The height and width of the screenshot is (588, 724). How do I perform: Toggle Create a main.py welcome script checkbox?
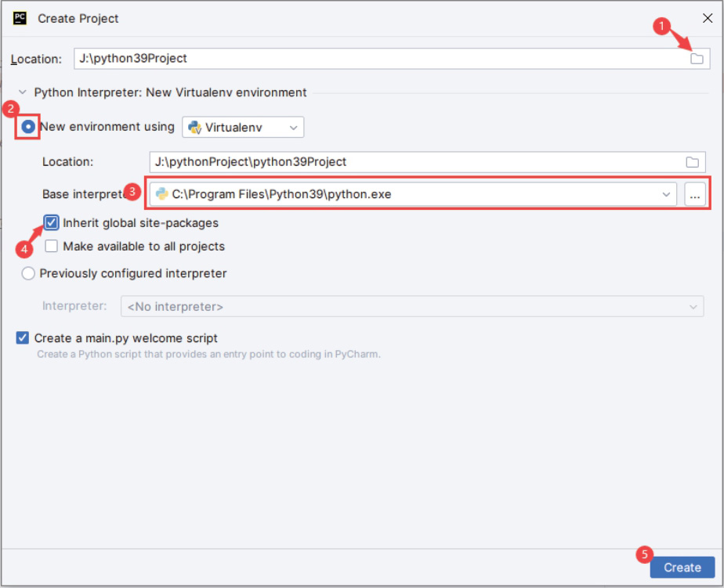click(22, 338)
